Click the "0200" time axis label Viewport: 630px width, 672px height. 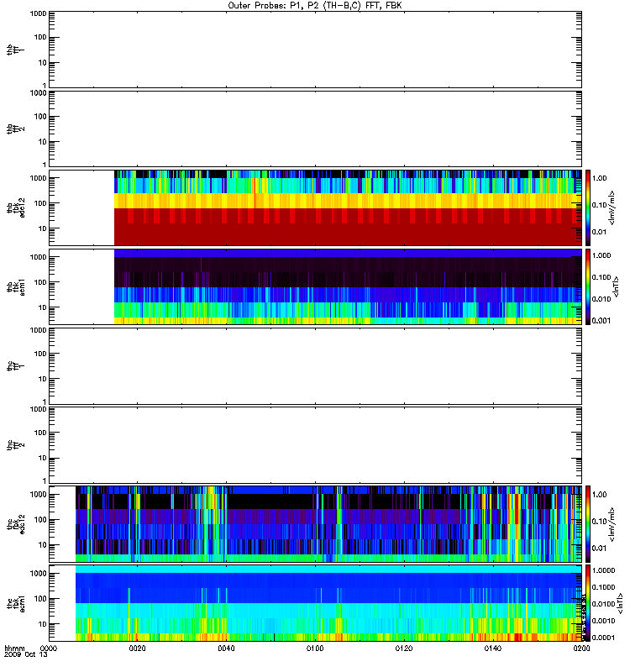tap(581, 648)
